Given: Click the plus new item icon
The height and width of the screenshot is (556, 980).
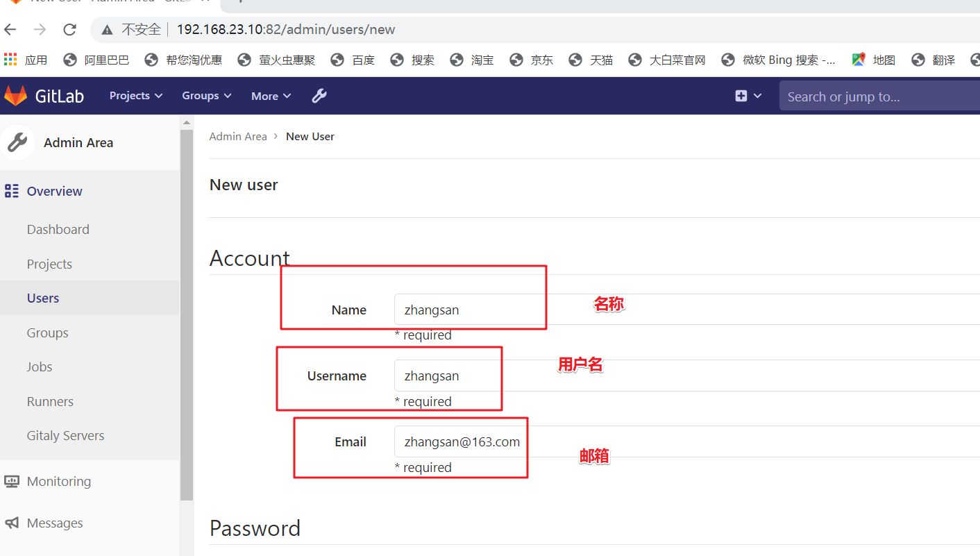Looking at the screenshot, I should [741, 96].
